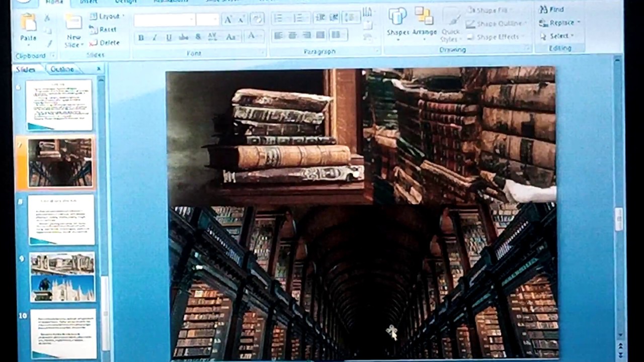Toggle Justify text alignment
Image resolution: width=644 pixels, height=362 pixels.
tap(320, 35)
